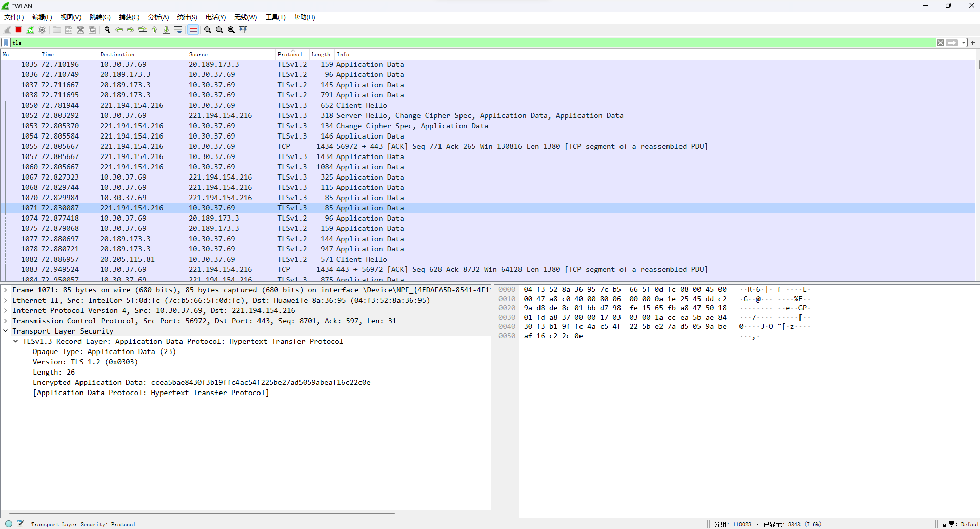Open the 捕获(C) menu

[129, 17]
